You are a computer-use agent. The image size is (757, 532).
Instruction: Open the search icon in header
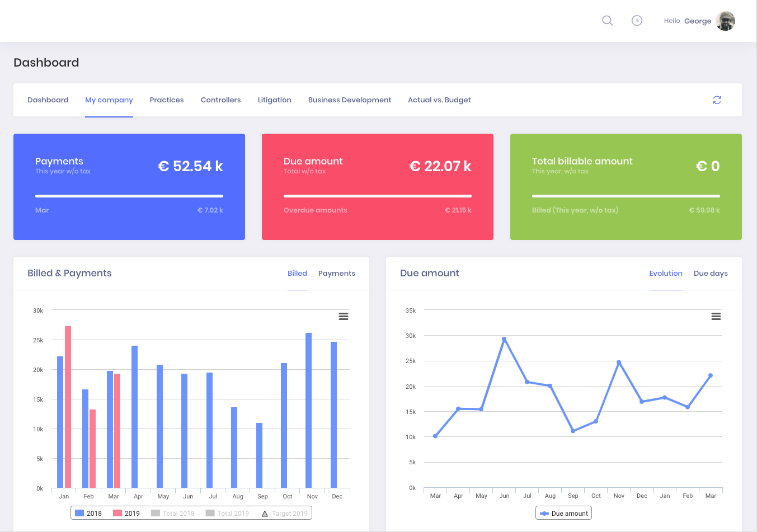click(607, 21)
